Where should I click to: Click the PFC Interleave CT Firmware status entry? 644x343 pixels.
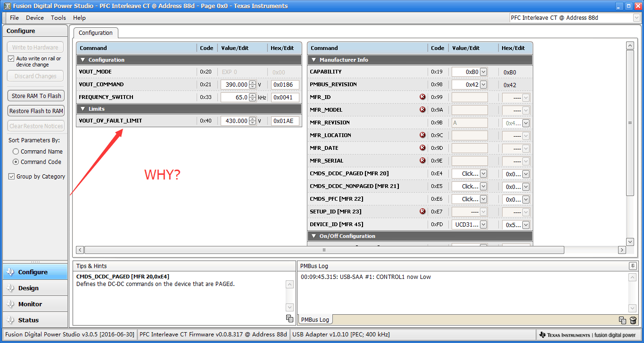click(x=213, y=335)
